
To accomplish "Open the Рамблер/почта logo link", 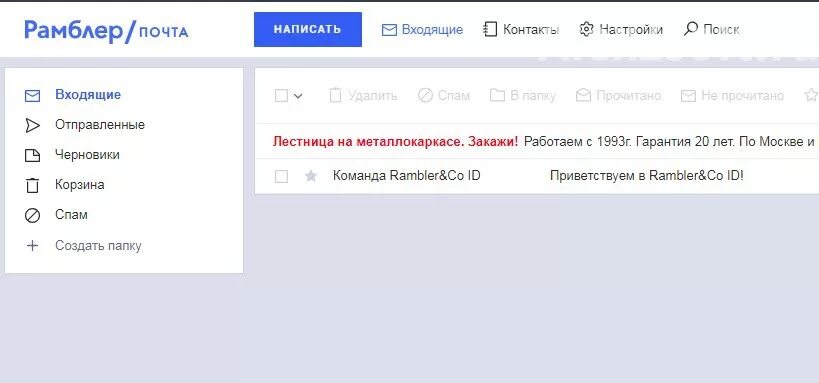I will click(x=106, y=31).
